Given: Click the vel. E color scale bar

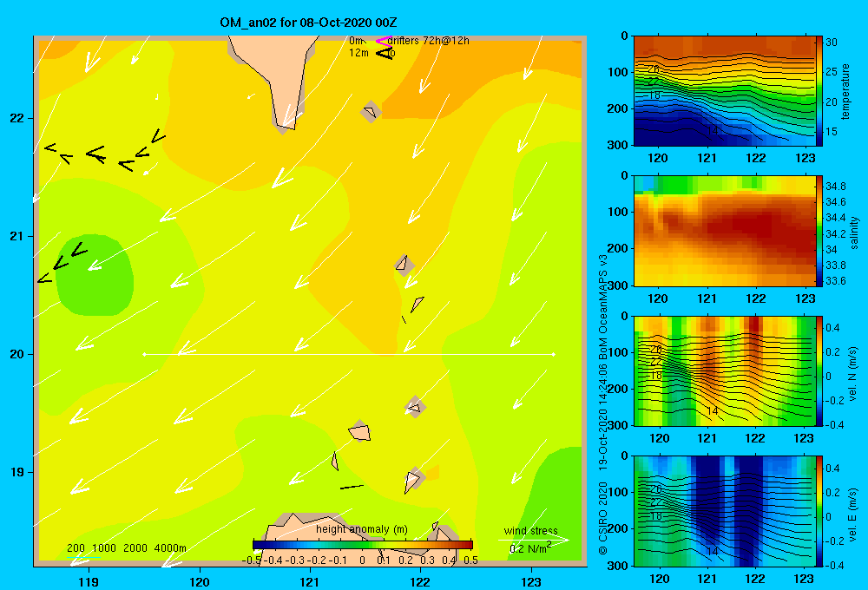Looking at the screenshot, I should [819, 511].
